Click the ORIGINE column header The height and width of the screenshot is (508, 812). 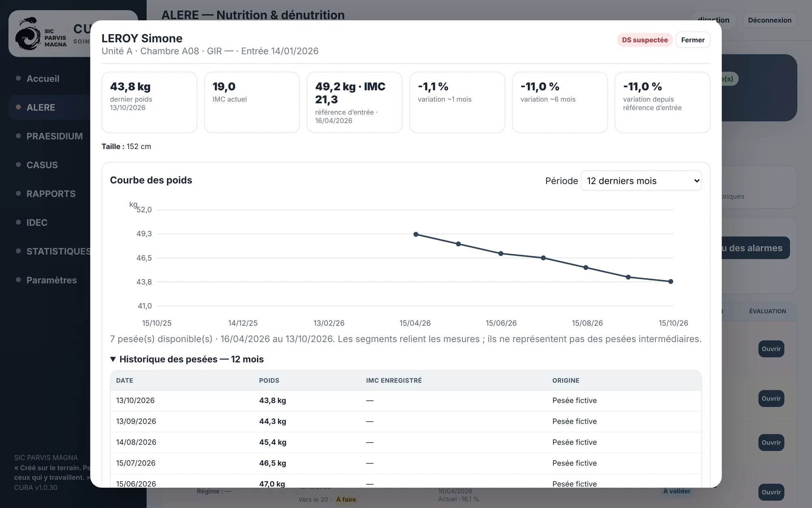coord(566,380)
